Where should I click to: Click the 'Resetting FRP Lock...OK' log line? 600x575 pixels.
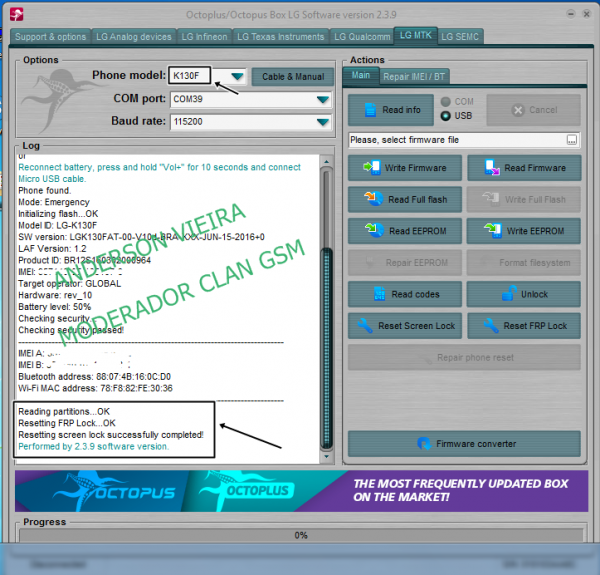[67, 423]
